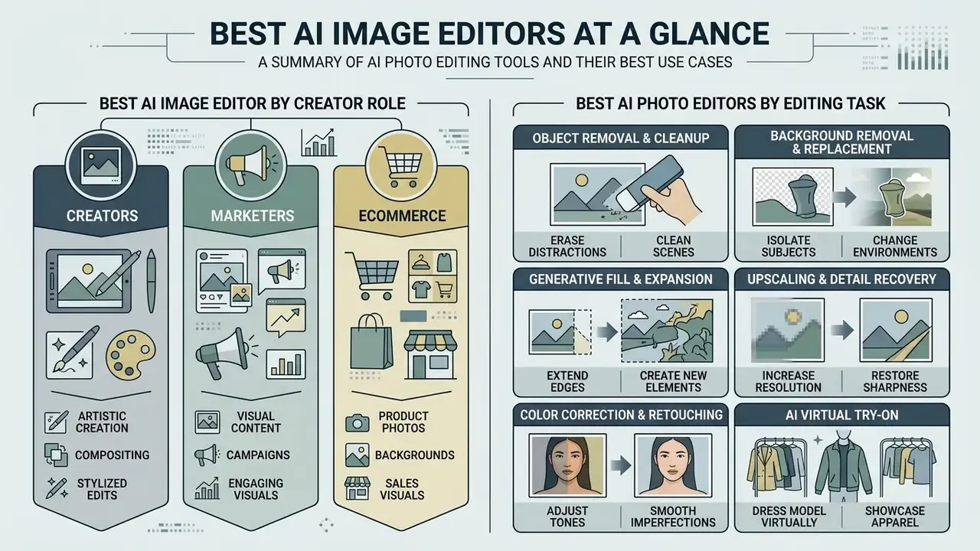
Task: Click the sparkle pen icon beside Stylized Edits
Action: coord(56,488)
